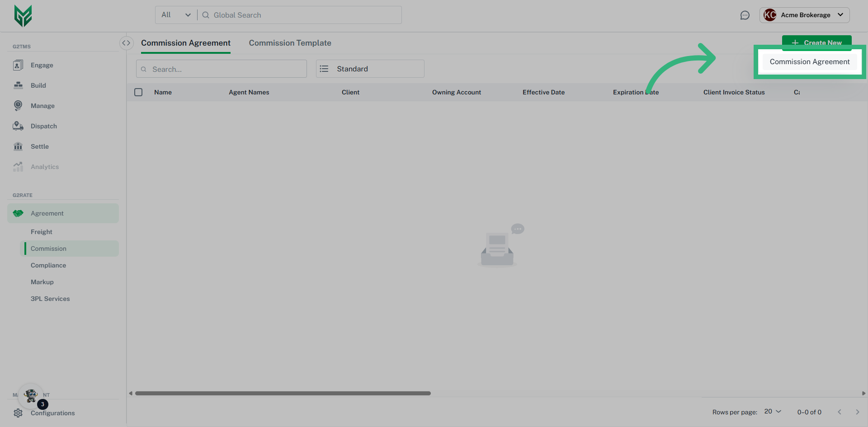Open the Engage section in the sidebar
The height and width of the screenshot is (427, 868).
(x=42, y=65)
